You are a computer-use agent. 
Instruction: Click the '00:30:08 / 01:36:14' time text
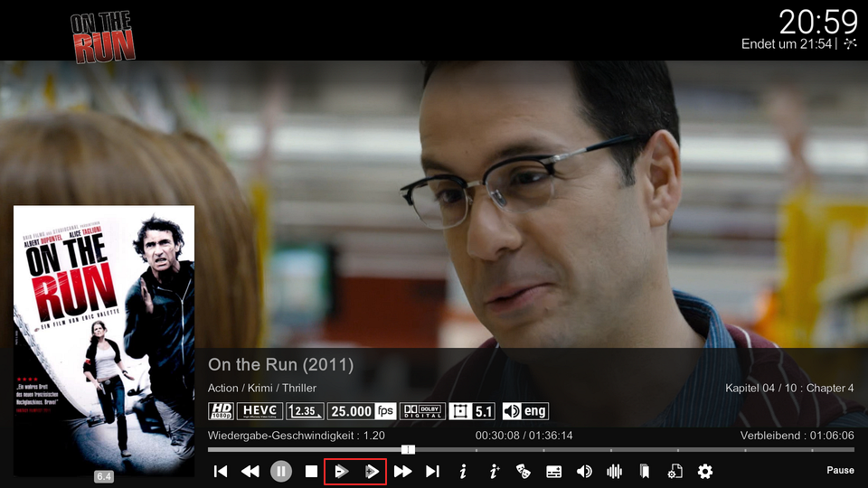click(524, 436)
